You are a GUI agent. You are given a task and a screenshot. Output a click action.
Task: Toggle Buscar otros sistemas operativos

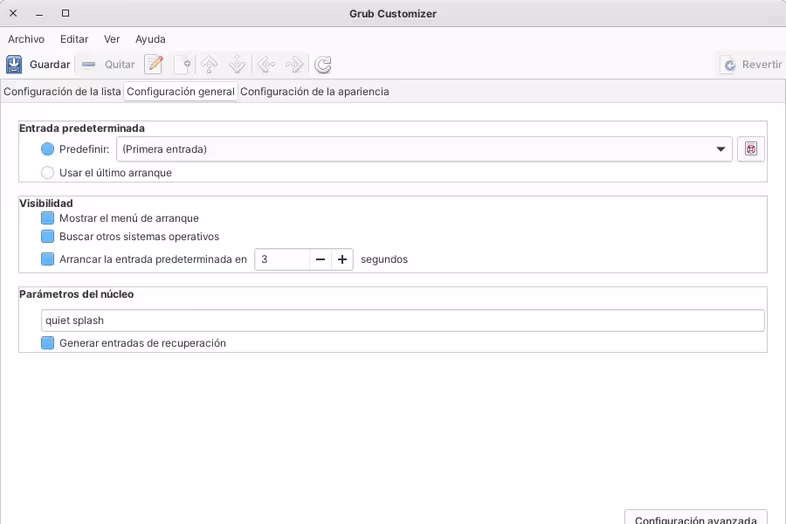48,236
